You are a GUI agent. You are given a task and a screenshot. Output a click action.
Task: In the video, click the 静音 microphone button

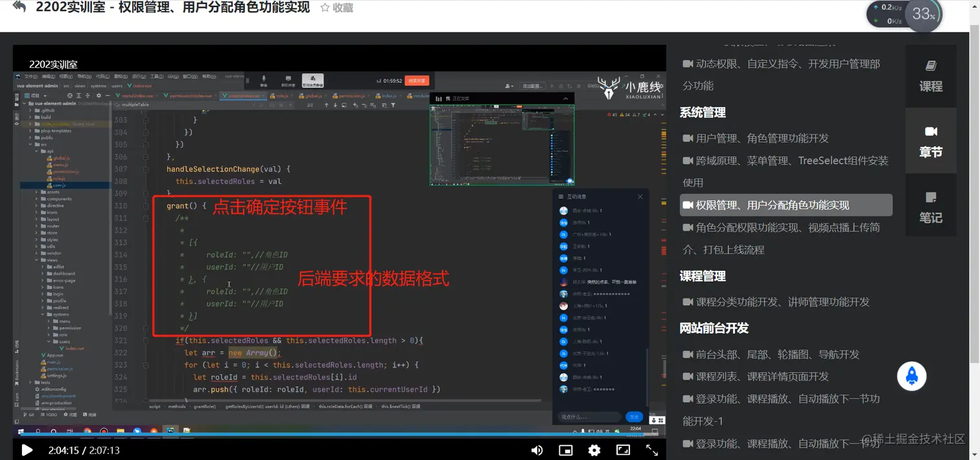tap(264, 80)
